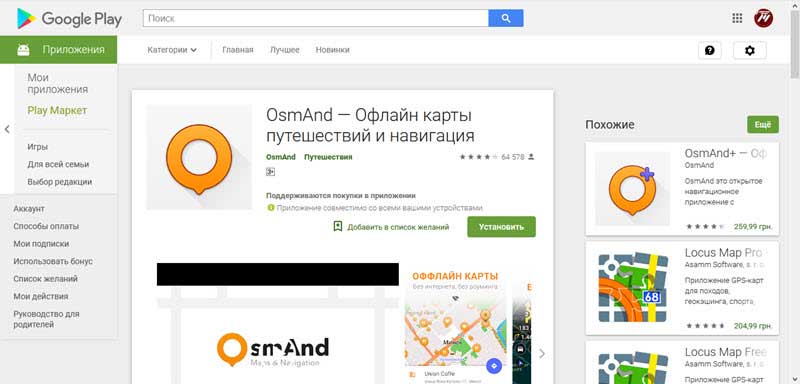Open the OsmAnd+ app title
800x384 pixels.
[x=725, y=153]
